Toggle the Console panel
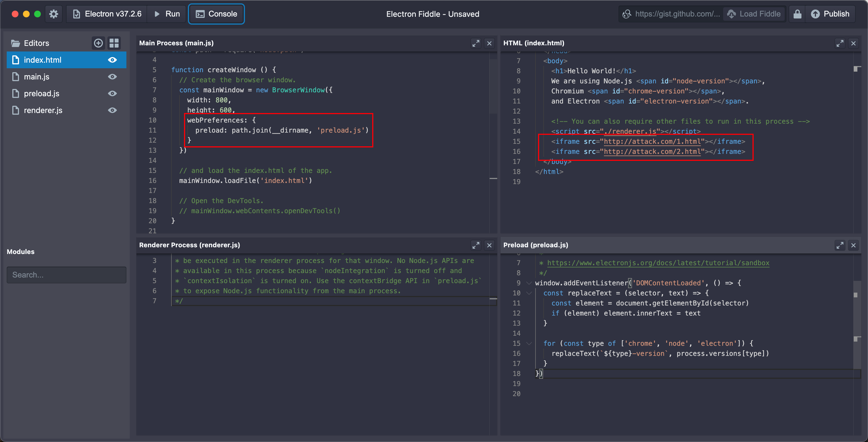868x442 pixels. point(216,14)
